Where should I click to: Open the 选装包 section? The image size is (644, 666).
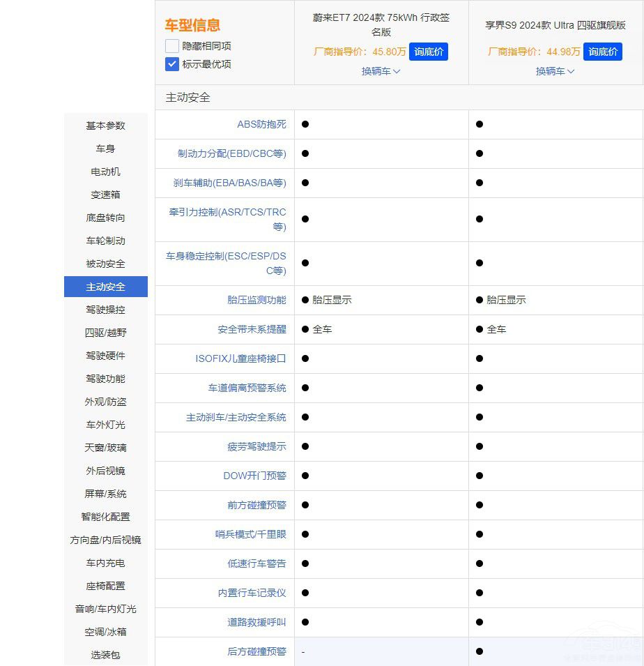(x=105, y=655)
